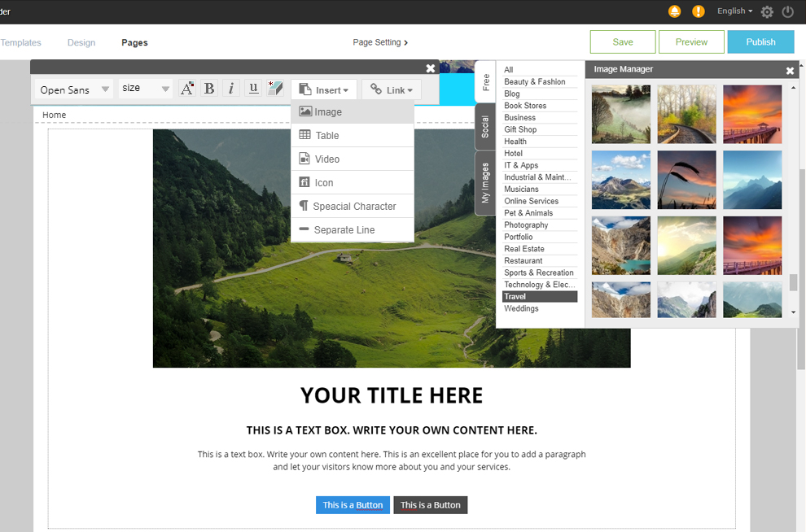Open the font color tool
This screenshot has height=532, width=806.
pyautogui.click(x=187, y=89)
